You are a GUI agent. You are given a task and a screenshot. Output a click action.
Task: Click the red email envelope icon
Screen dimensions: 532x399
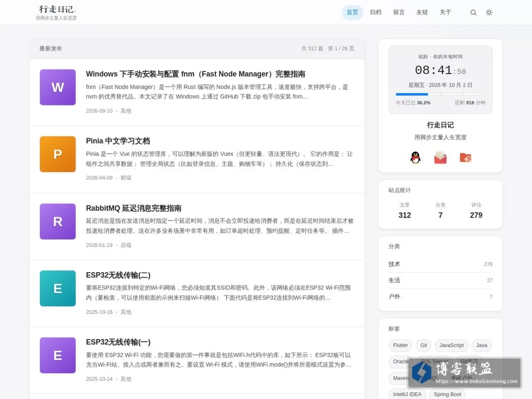click(440, 157)
